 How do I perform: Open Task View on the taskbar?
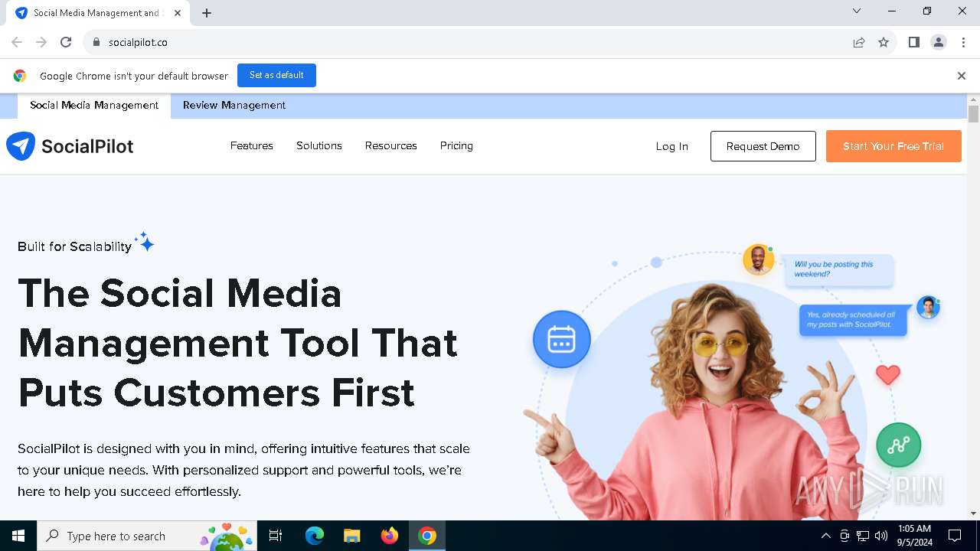[x=276, y=536]
